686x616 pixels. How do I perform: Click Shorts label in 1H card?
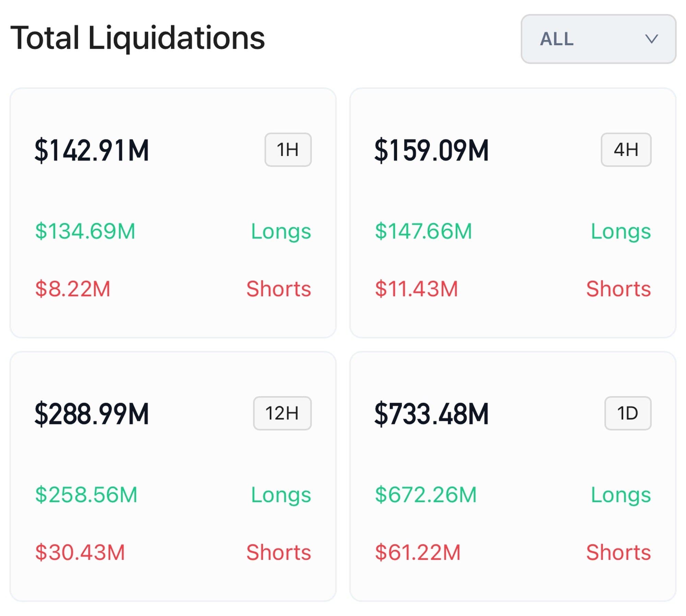tap(279, 289)
